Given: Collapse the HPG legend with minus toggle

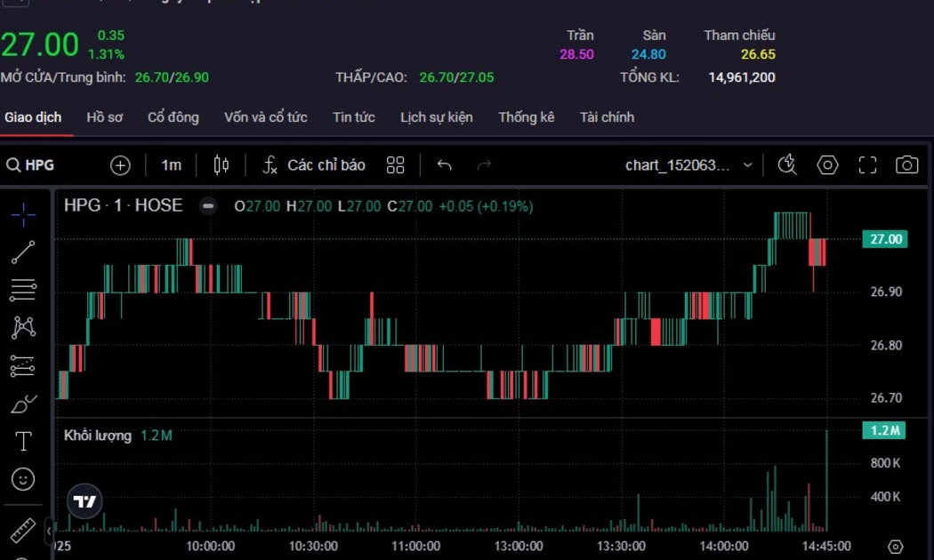Looking at the screenshot, I should (x=208, y=206).
